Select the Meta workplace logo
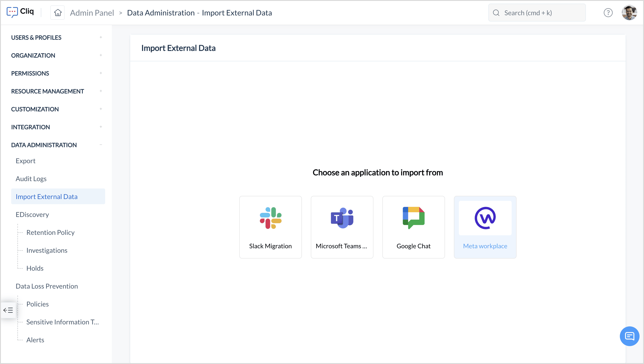Image resolution: width=644 pixels, height=364 pixels. [x=485, y=218]
